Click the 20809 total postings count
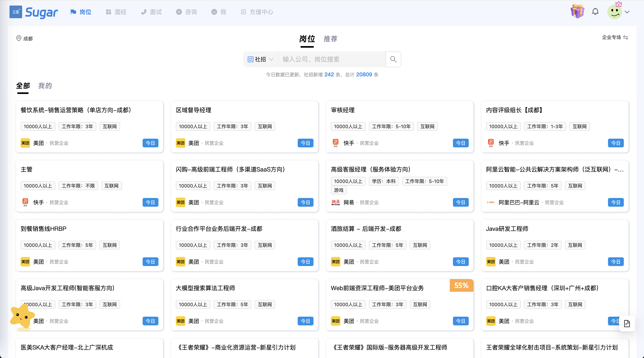 (x=364, y=75)
